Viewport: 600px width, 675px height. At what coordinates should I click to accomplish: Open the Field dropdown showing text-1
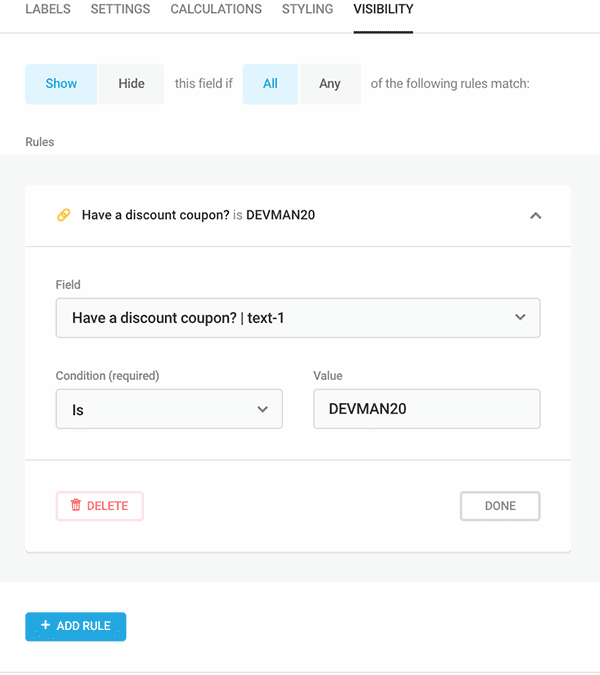[x=298, y=318]
